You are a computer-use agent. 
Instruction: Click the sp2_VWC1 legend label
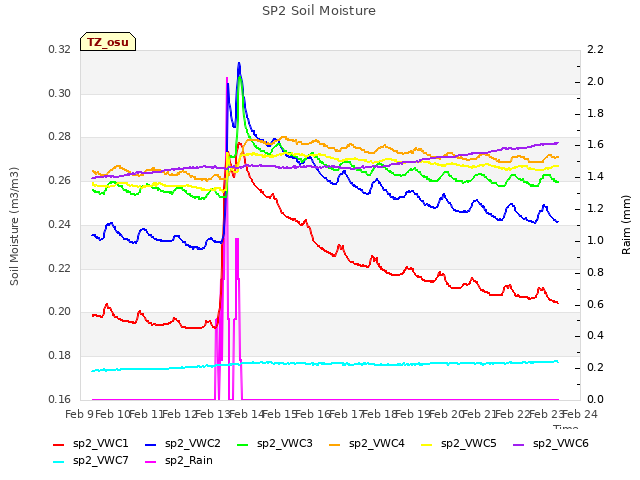click(100, 444)
